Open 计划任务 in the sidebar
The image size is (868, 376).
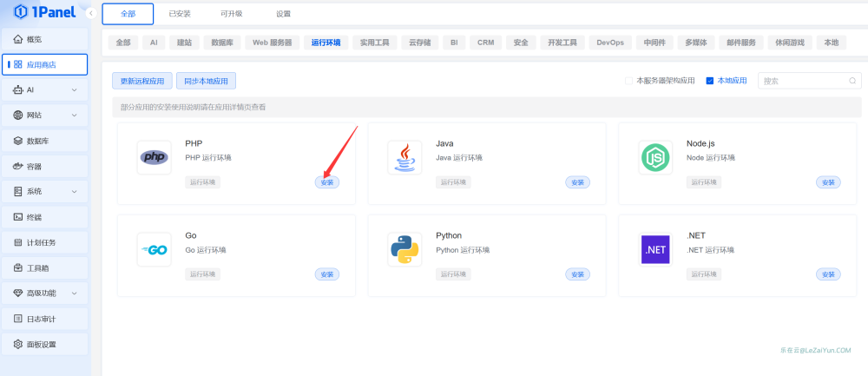[x=45, y=242]
